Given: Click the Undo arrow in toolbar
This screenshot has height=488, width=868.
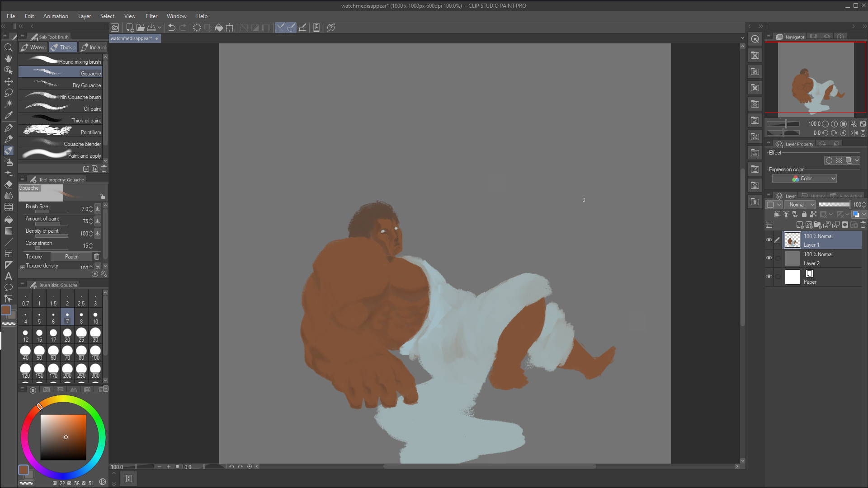Looking at the screenshot, I should (172, 28).
